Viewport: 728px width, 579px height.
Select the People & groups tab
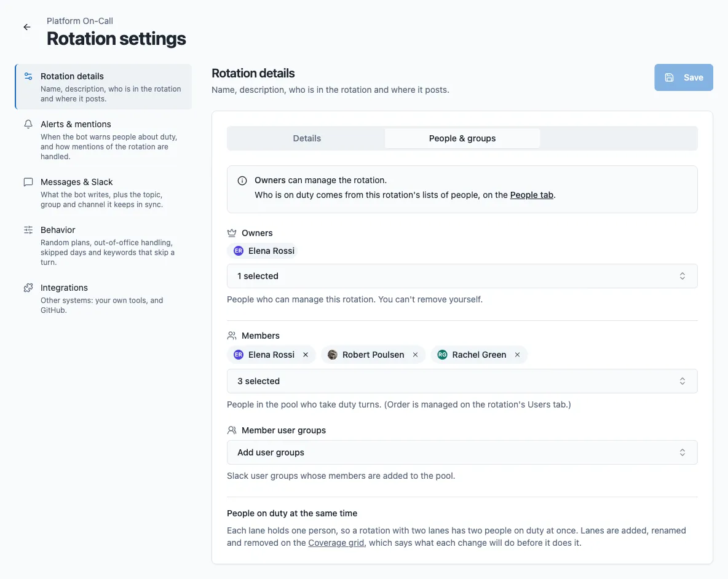pyautogui.click(x=462, y=138)
